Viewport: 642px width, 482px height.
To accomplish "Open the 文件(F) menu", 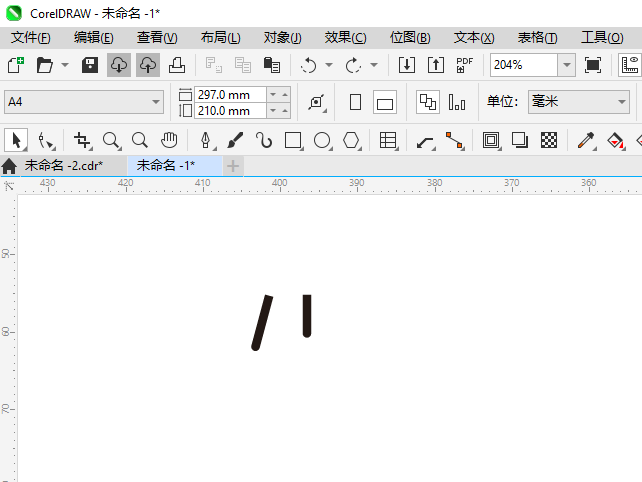I will pos(31,38).
